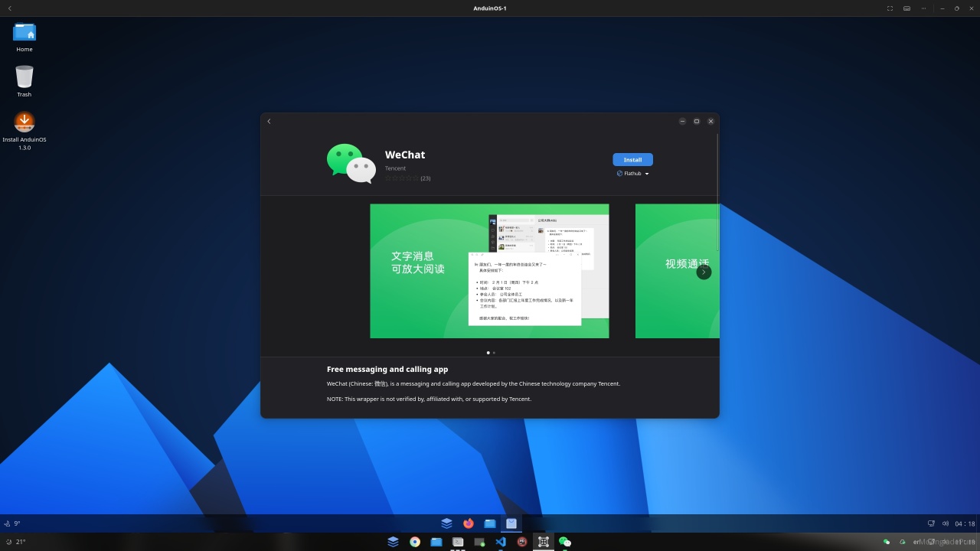Close the software store window
This screenshot has width=980, height=551.
(710, 121)
